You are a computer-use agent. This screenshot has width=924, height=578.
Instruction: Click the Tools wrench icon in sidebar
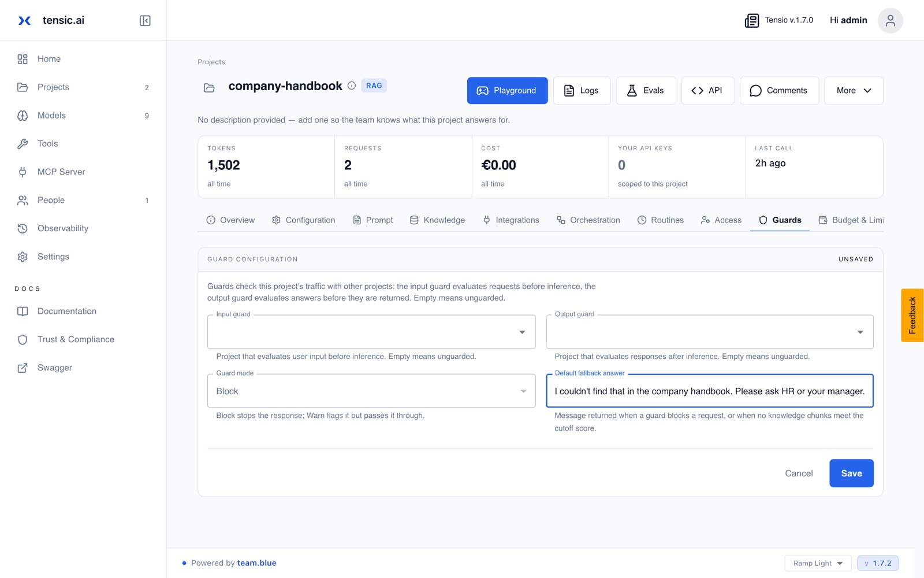point(23,144)
